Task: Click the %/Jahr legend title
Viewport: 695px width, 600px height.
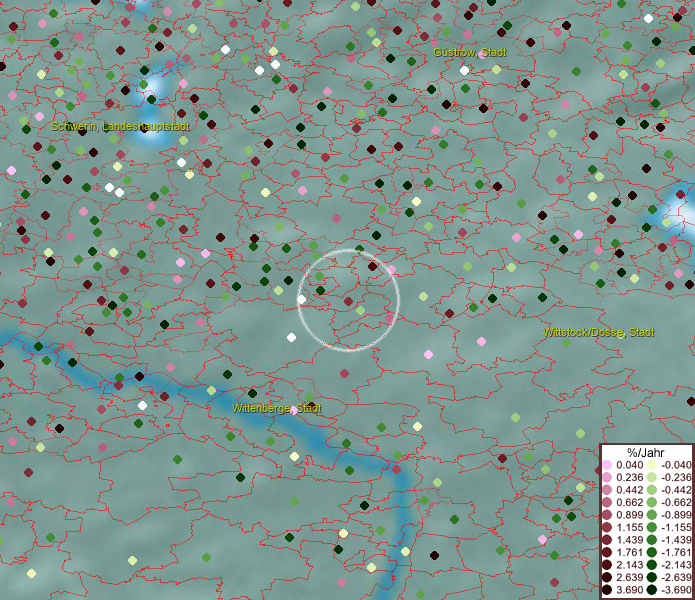Action: coord(646,452)
